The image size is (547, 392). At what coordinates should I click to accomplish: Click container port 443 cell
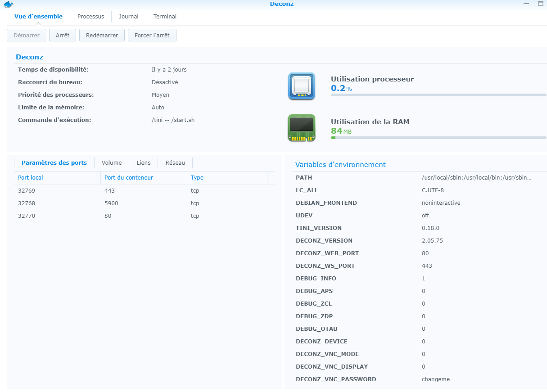click(x=109, y=191)
